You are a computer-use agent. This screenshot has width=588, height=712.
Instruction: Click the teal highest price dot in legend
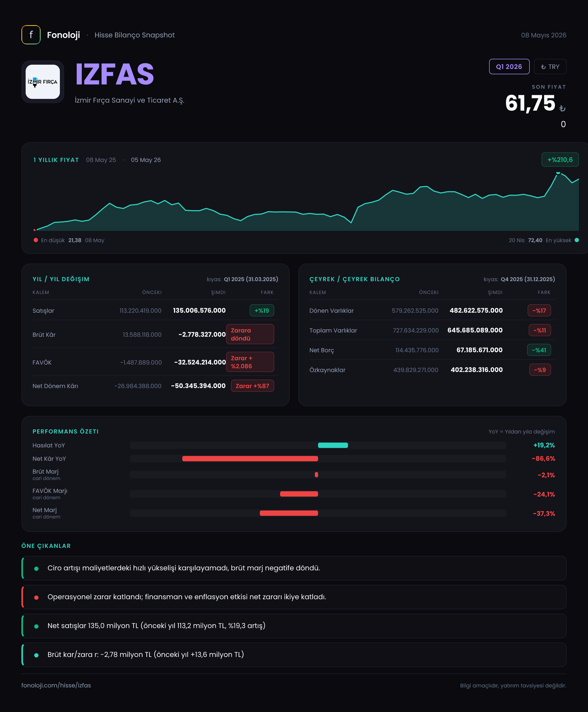pos(577,240)
